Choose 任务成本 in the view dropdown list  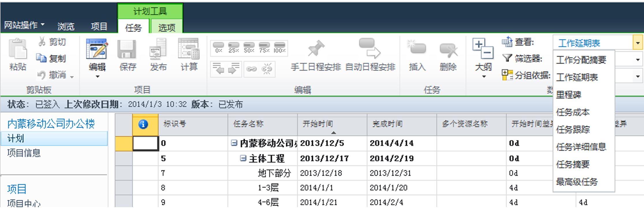pos(573,112)
